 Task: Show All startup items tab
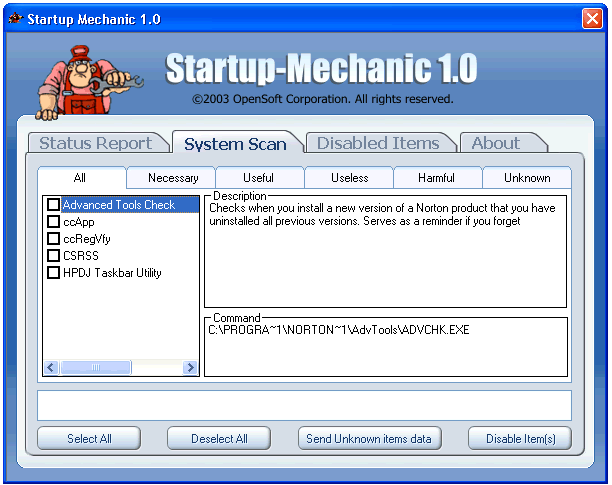82,178
